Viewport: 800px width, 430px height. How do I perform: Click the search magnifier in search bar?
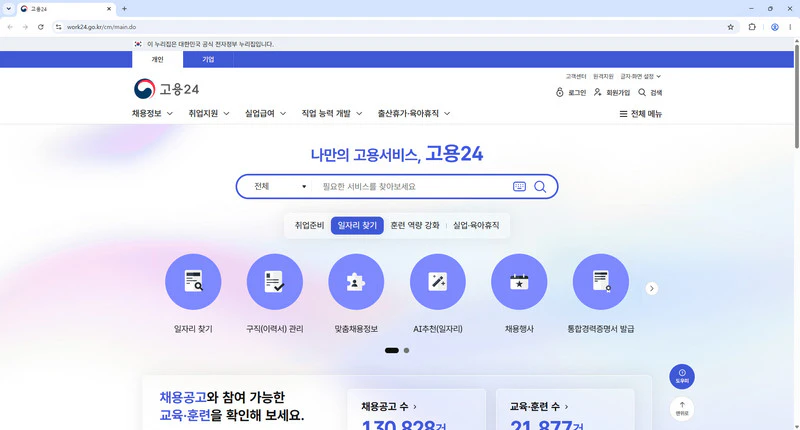coord(540,187)
